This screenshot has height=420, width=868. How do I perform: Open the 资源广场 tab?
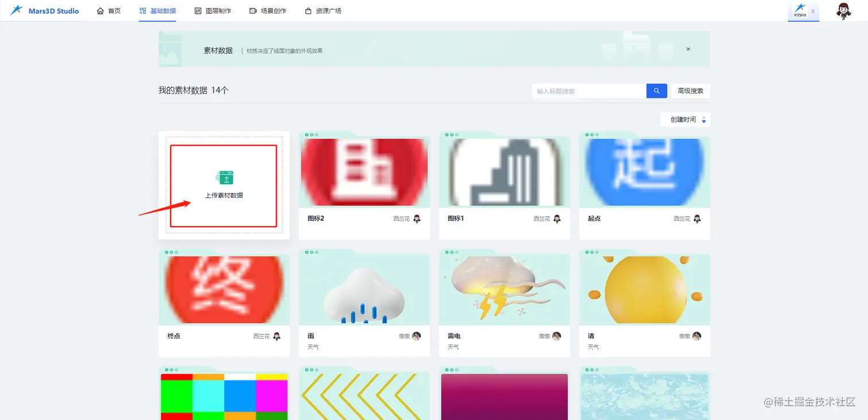(x=323, y=11)
